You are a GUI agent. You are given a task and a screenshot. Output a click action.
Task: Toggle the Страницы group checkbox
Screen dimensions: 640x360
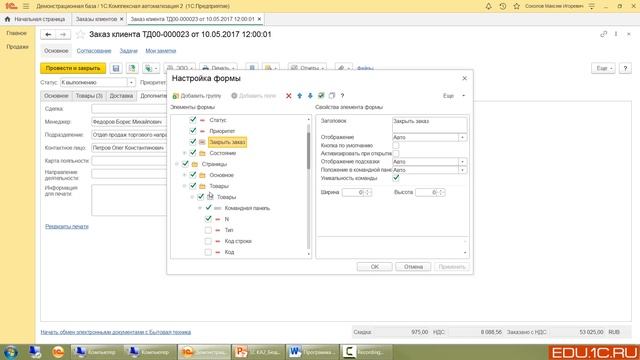coord(185,164)
